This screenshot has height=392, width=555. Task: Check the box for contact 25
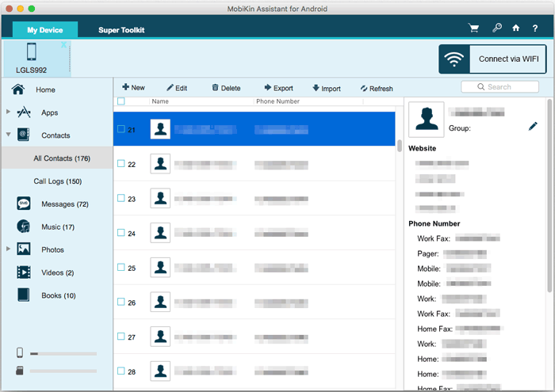point(121,267)
